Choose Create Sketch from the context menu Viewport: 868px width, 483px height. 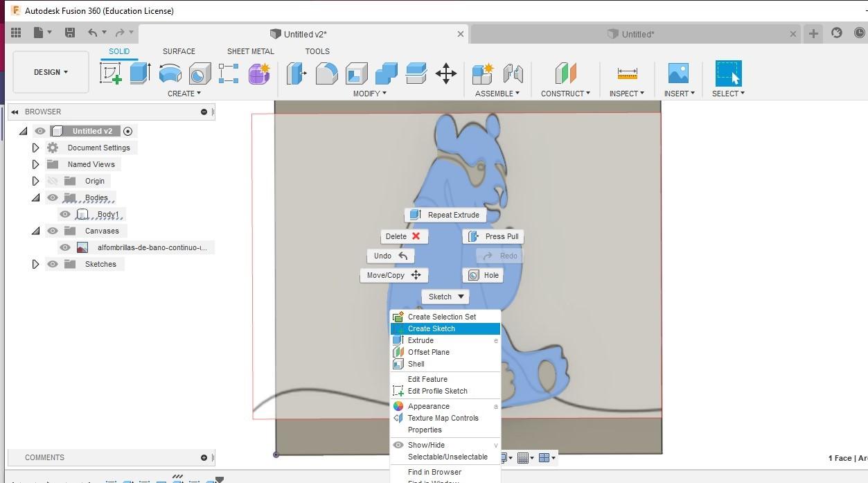[445, 328]
